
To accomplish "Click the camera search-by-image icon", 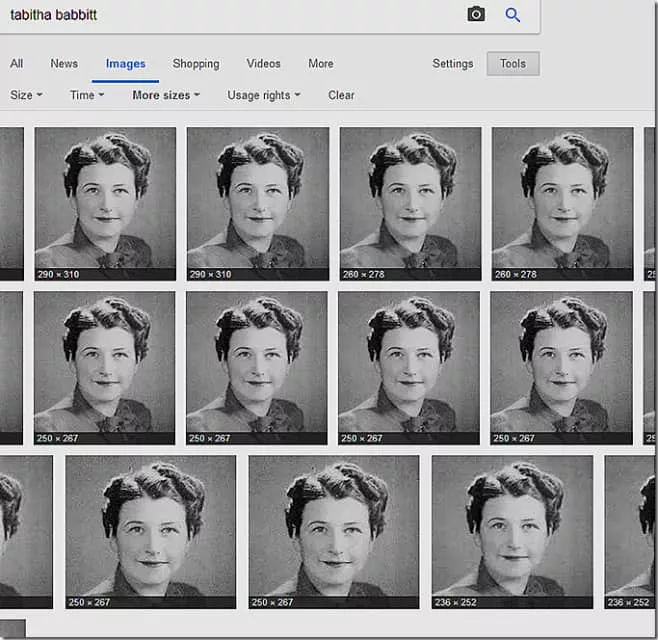I will click(x=476, y=14).
